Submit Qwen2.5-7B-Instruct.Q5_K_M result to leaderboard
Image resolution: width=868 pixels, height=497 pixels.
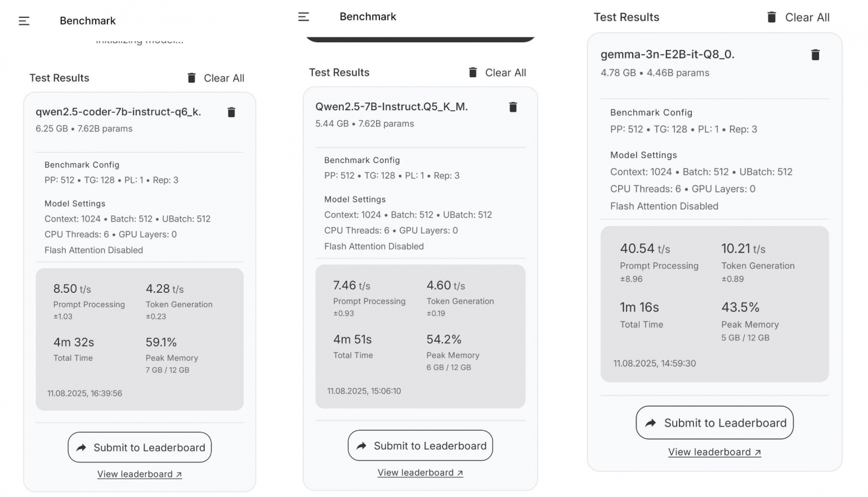420,446
